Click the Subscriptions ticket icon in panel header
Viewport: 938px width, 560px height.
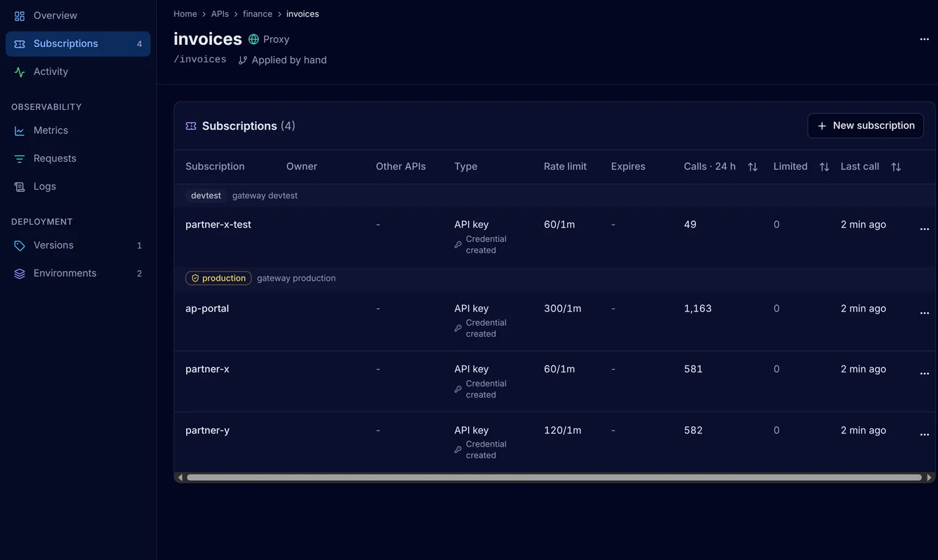pos(191,126)
